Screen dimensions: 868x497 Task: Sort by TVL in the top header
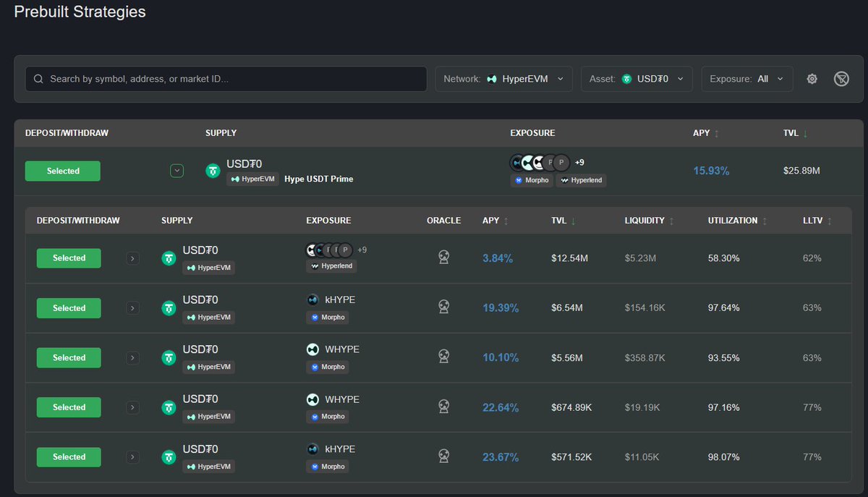click(796, 133)
